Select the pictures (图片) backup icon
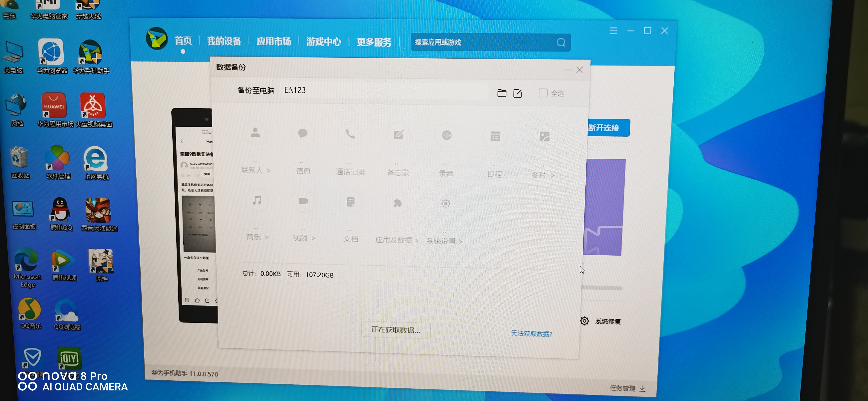Screen dimensions: 868x401 [545, 137]
